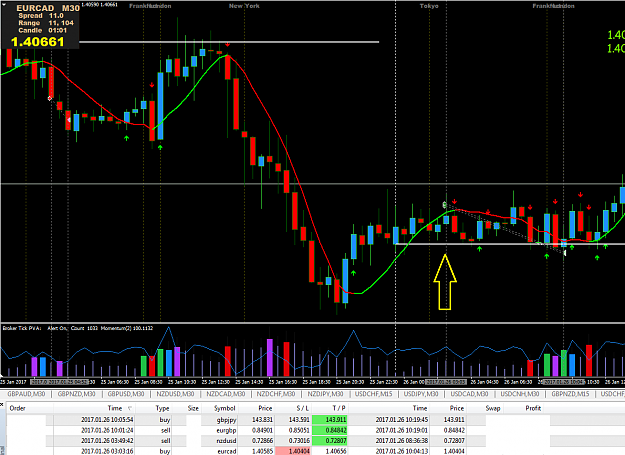The height and width of the screenshot is (455, 625).
Task: Click open time 2017.01.26 03:03:16
Action: coord(107,451)
